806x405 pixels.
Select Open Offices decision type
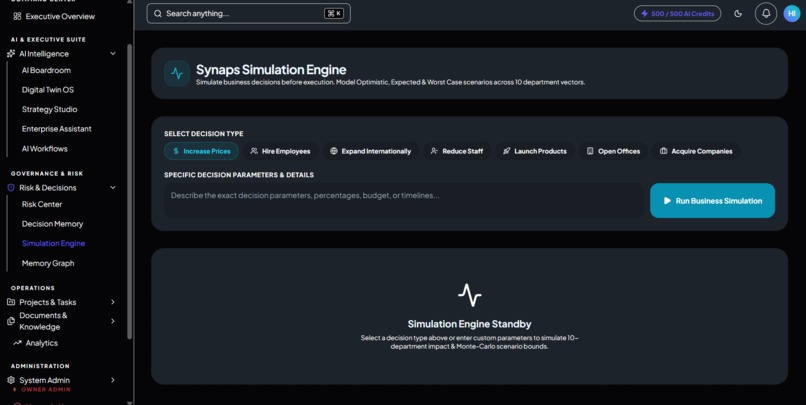click(x=613, y=151)
